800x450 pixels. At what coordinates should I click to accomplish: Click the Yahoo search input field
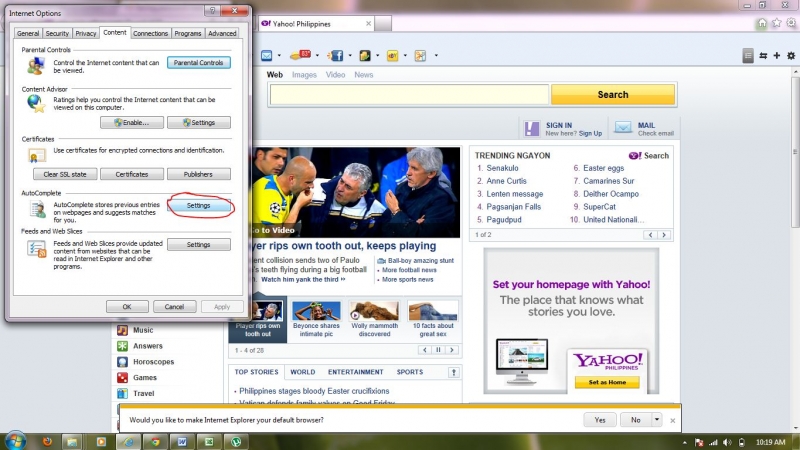(x=409, y=95)
